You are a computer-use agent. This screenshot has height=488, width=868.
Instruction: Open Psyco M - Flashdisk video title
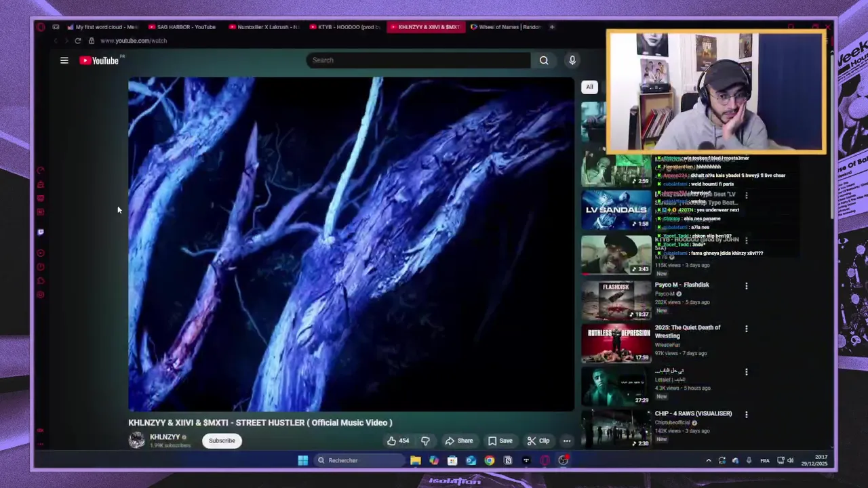(682, 285)
